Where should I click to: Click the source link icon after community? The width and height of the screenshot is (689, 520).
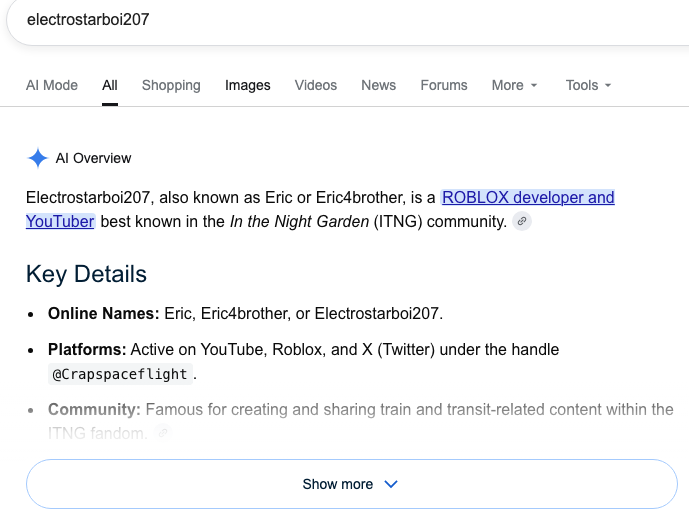point(522,221)
